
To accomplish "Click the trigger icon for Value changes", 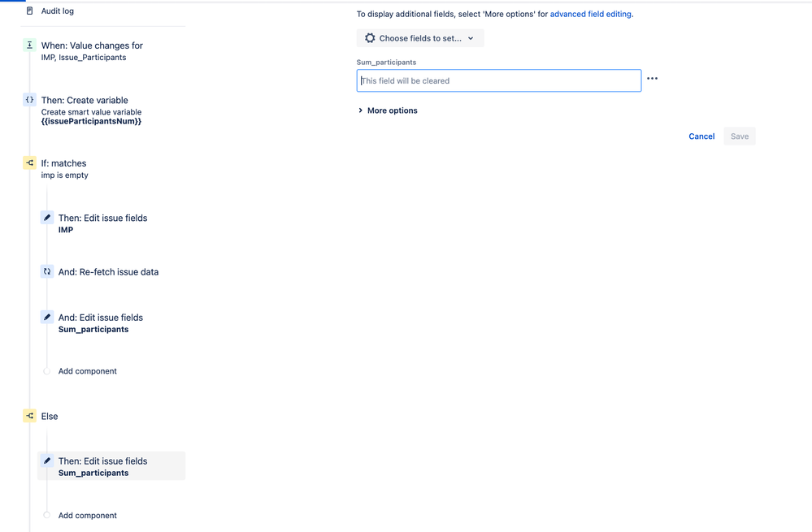I will [30, 45].
